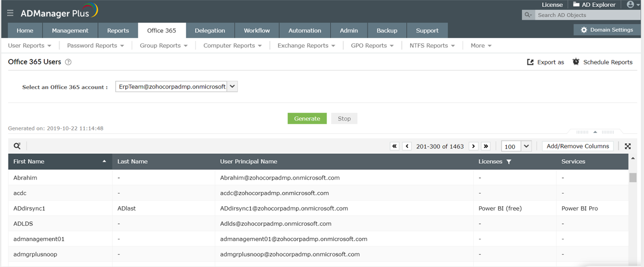Open Add/Remove Columns
This screenshot has height=267, width=644.
point(578,146)
